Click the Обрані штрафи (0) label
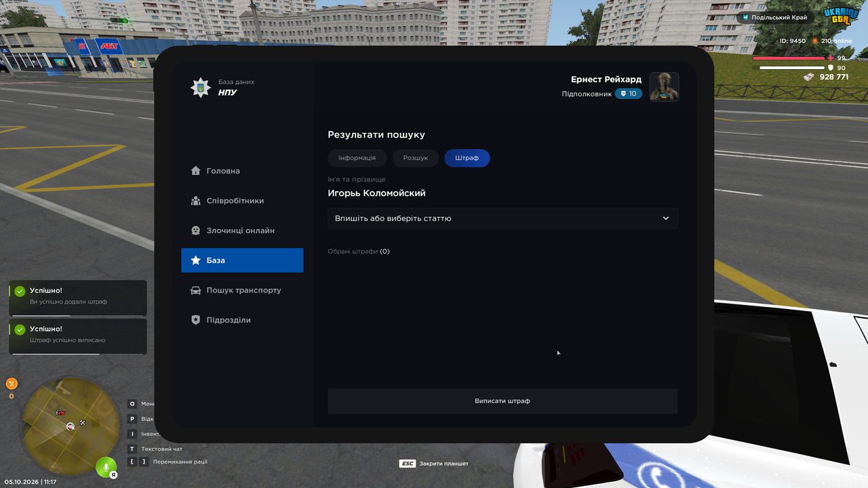Viewport: 868px width, 488px height. [359, 251]
